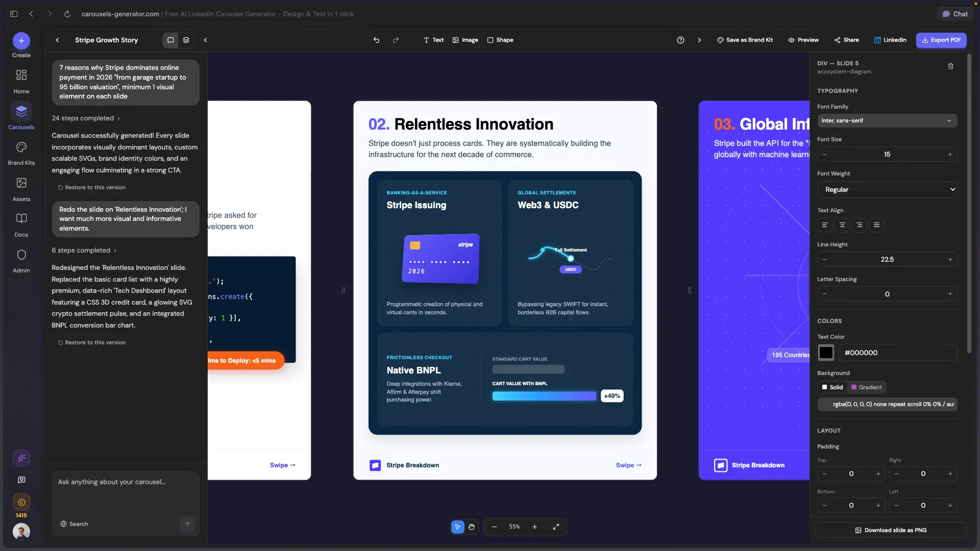Reload the browser page
The width and height of the screenshot is (980, 551).
click(67, 14)
